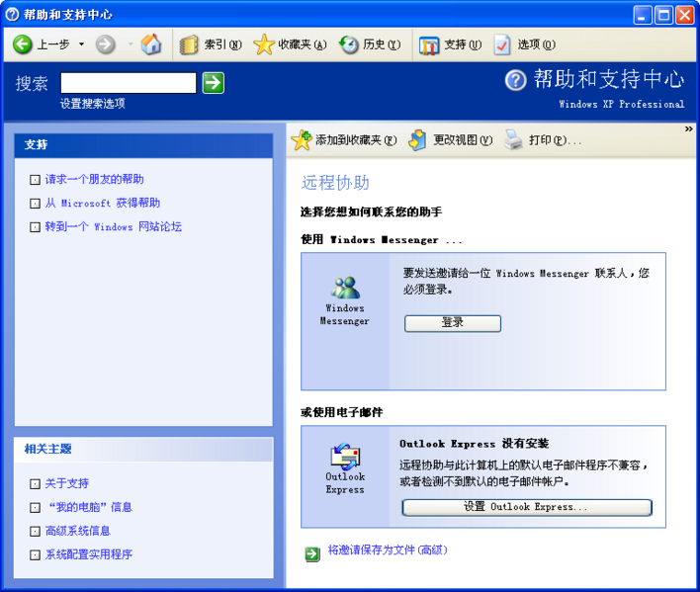
Task: Open the 选项 options checklist icon
Action: click(x=502, y=44)
